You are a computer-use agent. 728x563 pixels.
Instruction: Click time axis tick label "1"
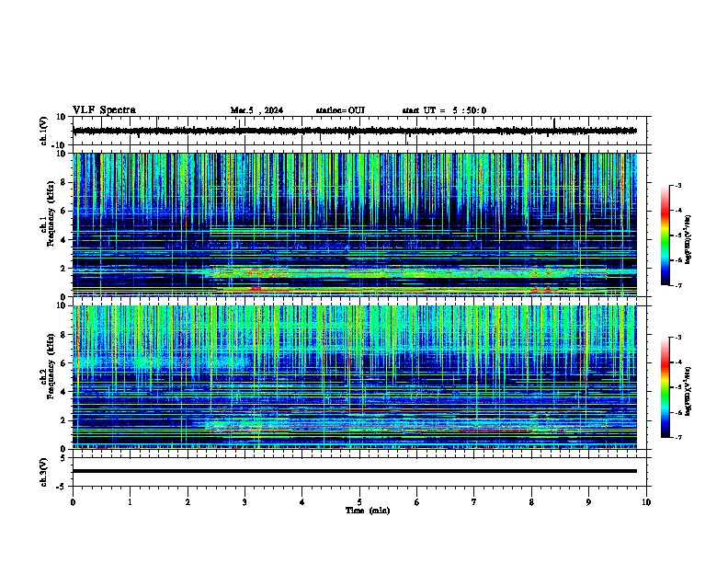tap(130, 502)
